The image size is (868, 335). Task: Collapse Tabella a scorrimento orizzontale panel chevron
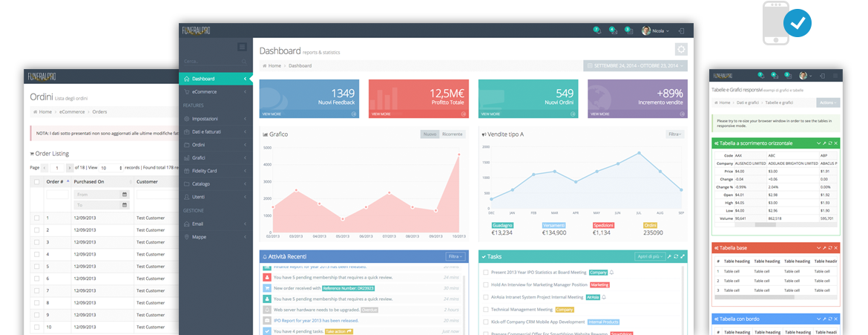[819, 143]
